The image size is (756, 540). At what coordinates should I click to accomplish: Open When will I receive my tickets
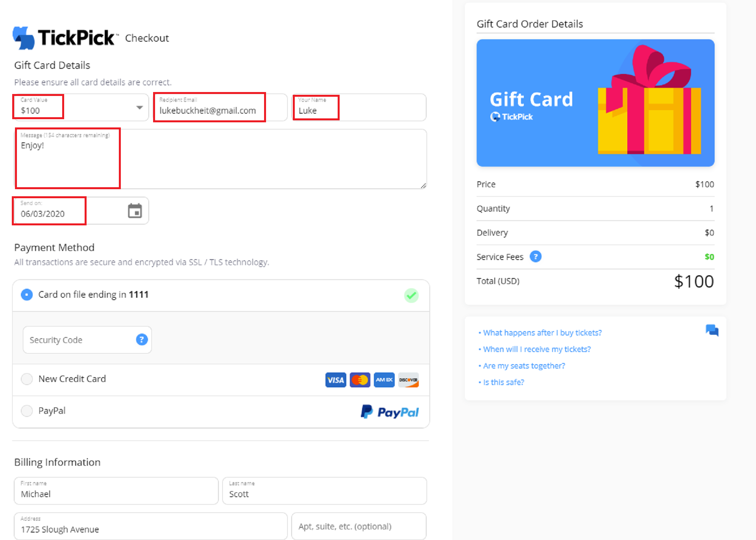[536, 349]
